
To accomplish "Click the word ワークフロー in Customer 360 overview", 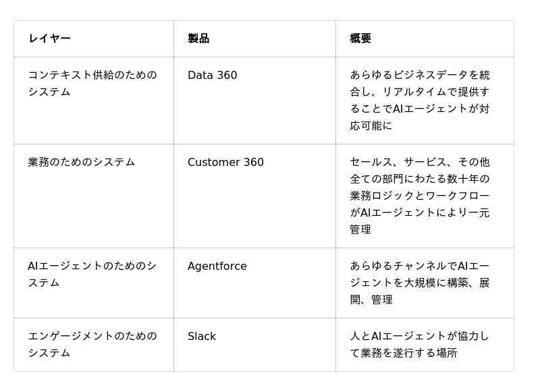I will tap(457, 196).
